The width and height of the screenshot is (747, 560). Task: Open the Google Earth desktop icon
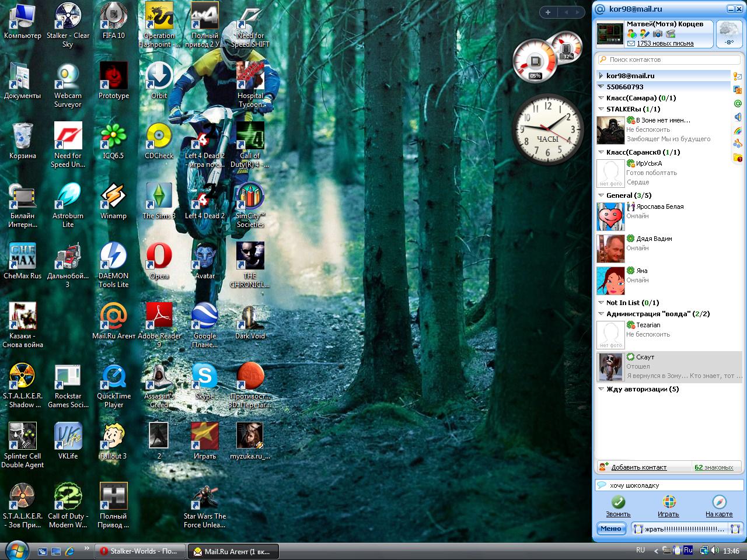[x=205, y=325]
